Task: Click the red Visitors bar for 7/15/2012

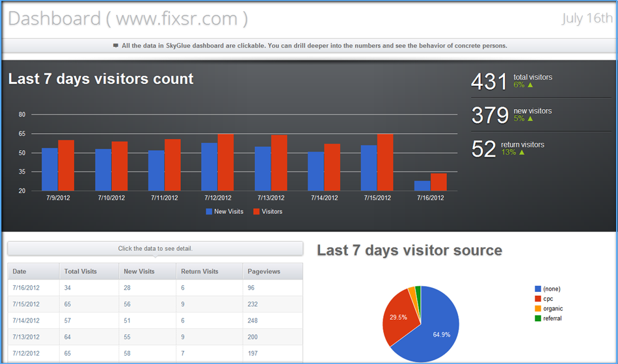Action: click(x=385, y=162)
